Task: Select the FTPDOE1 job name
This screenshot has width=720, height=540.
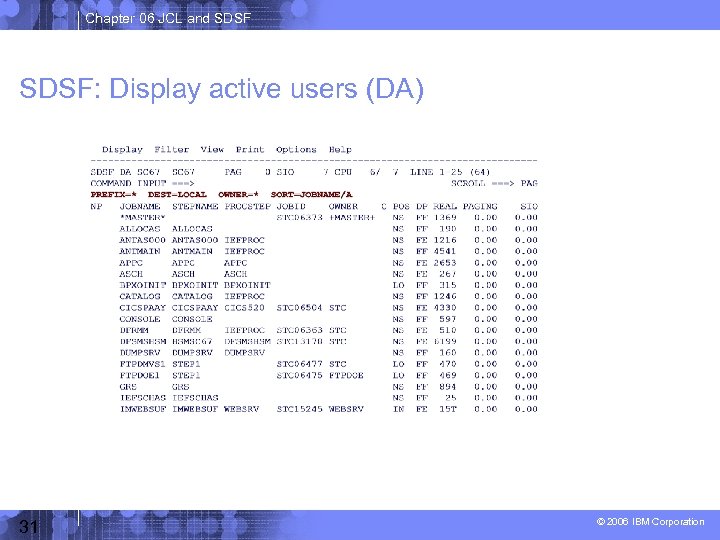Action: pyautogui.click(x=140, y=375)
